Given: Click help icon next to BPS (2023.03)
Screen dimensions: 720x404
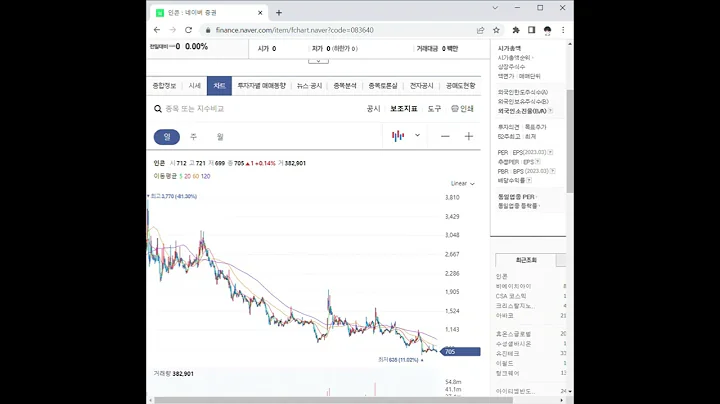Looking at the screenshot, I should point(553,171).
